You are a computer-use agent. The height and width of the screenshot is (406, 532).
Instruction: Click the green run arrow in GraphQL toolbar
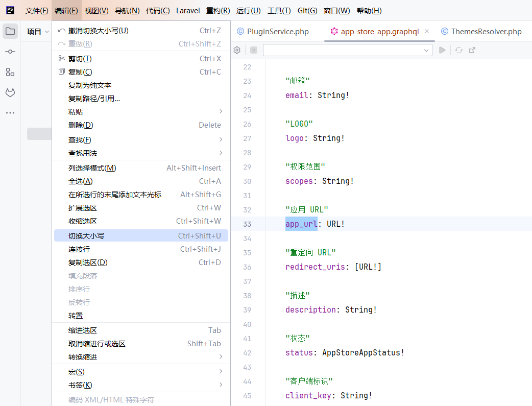point(443,50)
